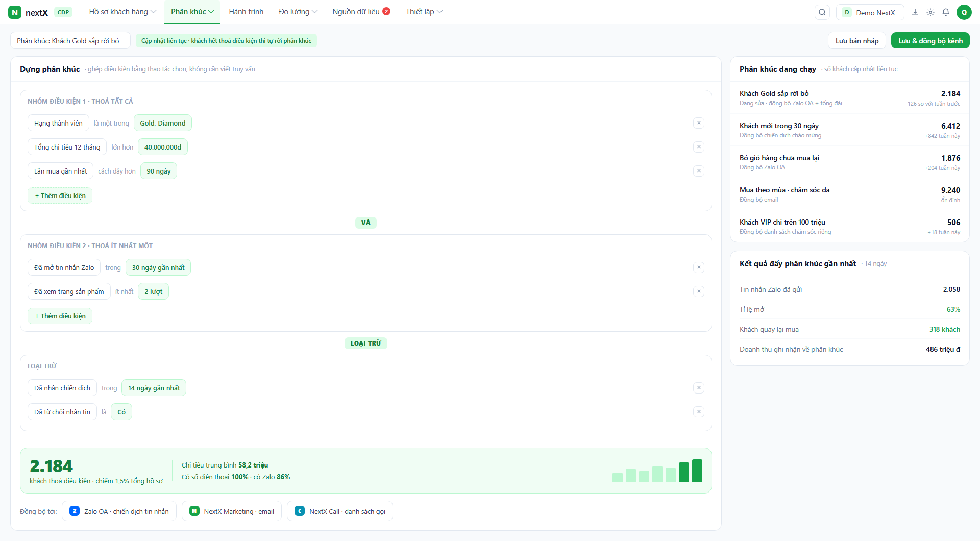Click Lưu bản nháp button
The width and height of the screenshot is (980, 541).
click(x=857, y=41)
